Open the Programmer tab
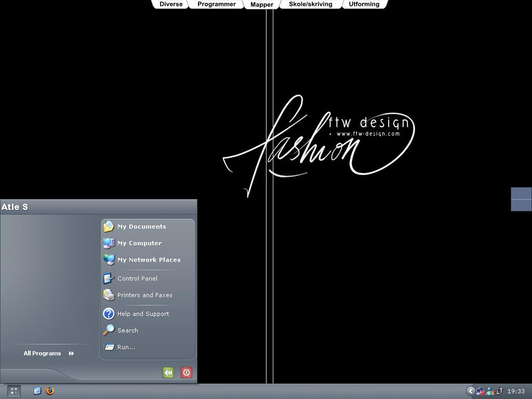Image resolution: width=532 pixels, height=399 pixels. pos(217,4)
